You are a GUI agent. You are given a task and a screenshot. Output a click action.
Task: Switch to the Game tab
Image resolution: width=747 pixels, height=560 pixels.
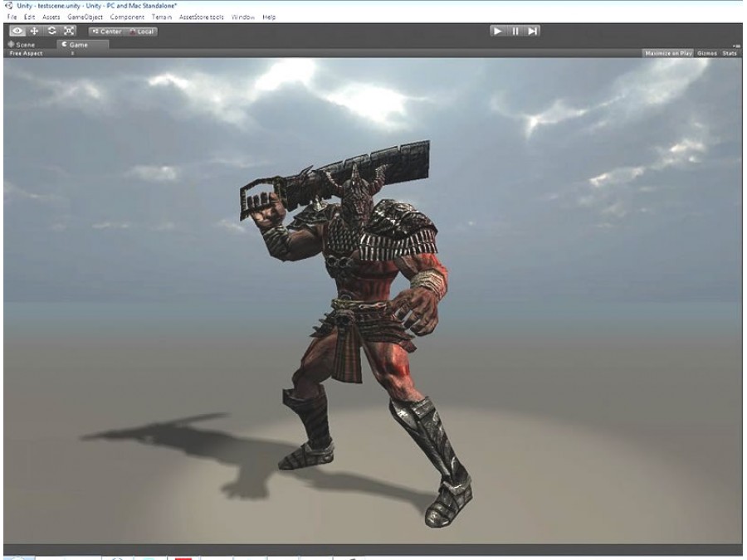pos(82,45)
